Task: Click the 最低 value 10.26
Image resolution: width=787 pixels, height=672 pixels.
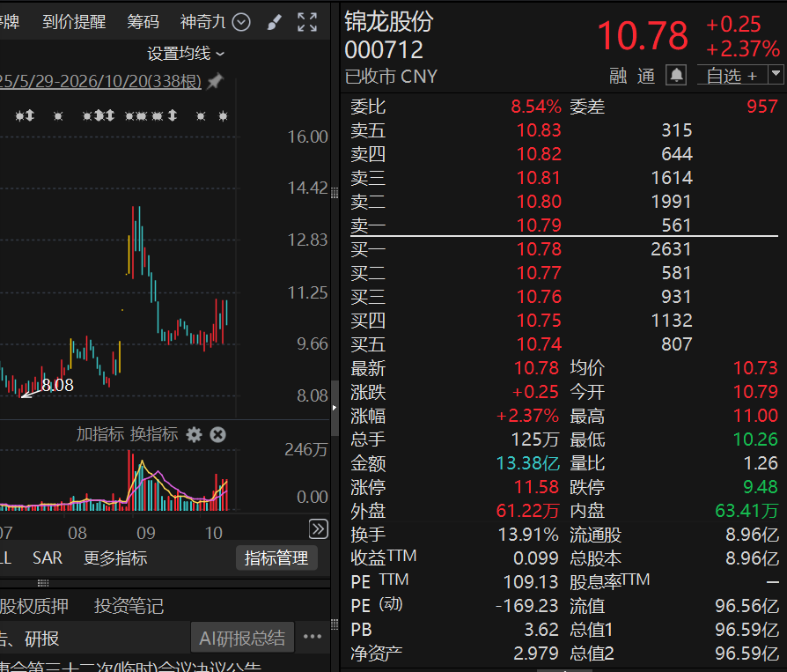Action: coord(755,440)
